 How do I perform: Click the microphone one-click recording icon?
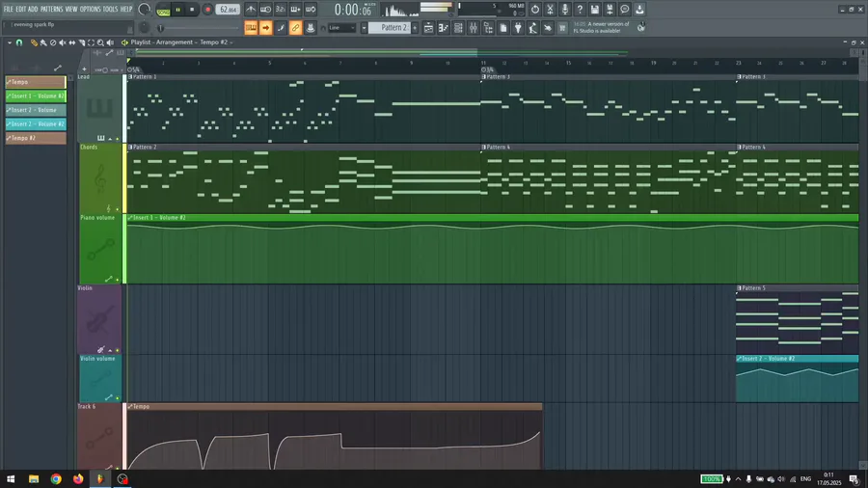(x=564, y=10)
